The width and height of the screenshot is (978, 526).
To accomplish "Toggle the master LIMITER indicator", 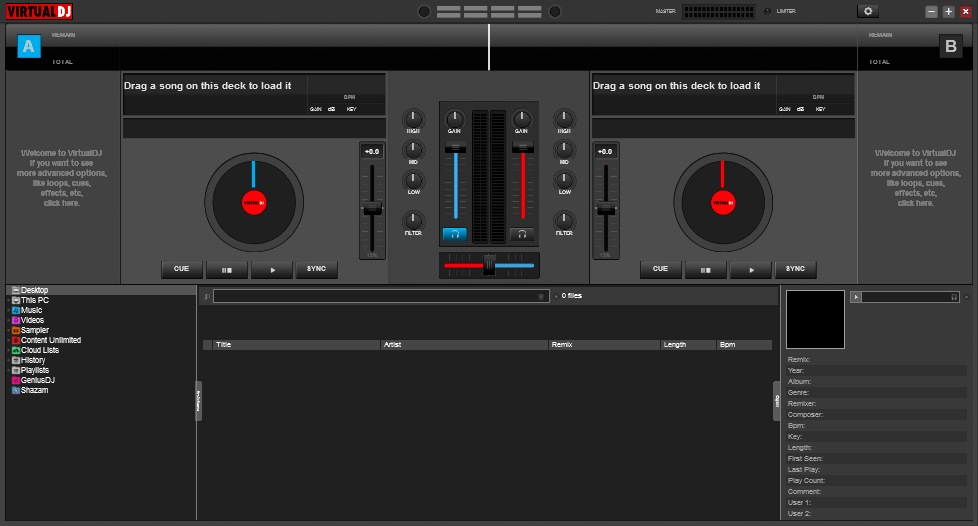I will click(x=768, y=11).
